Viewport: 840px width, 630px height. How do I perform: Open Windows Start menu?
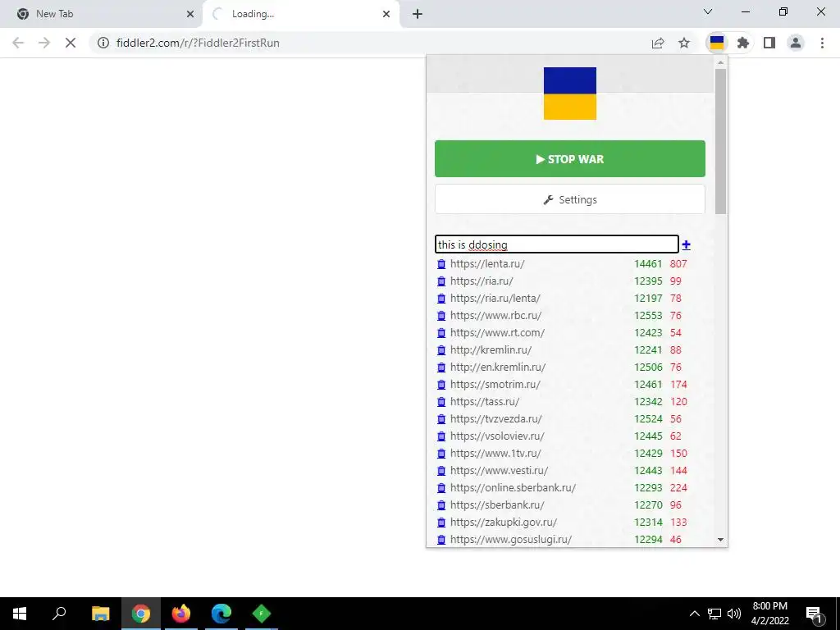[20, 614]
